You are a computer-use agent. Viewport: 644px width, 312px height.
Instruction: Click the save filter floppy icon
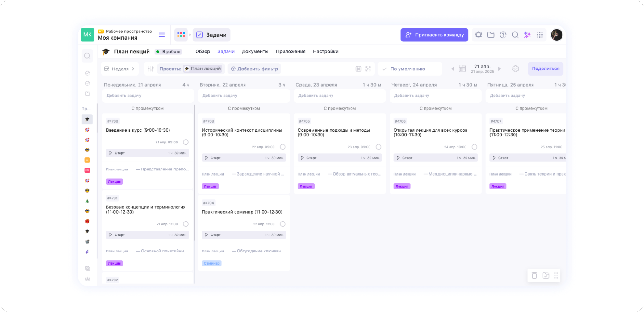pyautogui.click(x=359, y=69)
